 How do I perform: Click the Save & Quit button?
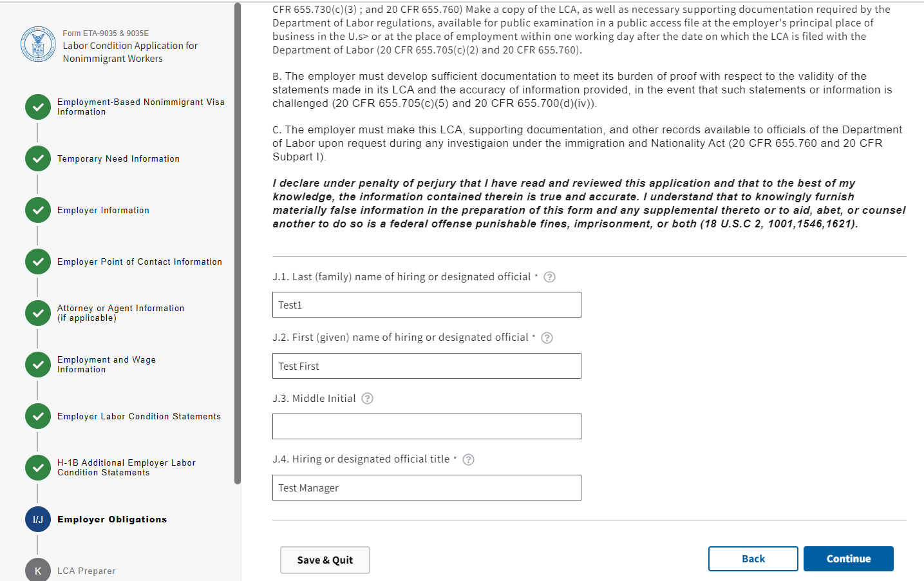pyautogui.click(x=325, y=560)
